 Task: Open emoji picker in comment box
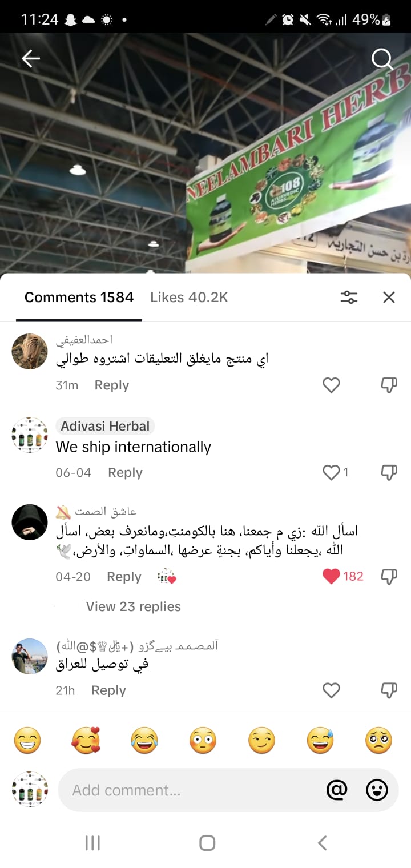click(x=377, y=790)
